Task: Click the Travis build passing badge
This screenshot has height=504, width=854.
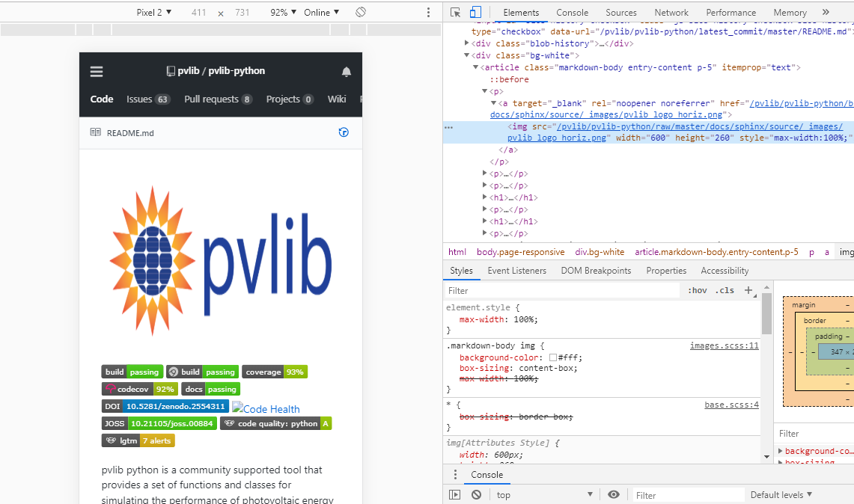Action: (x=132, y=372)
